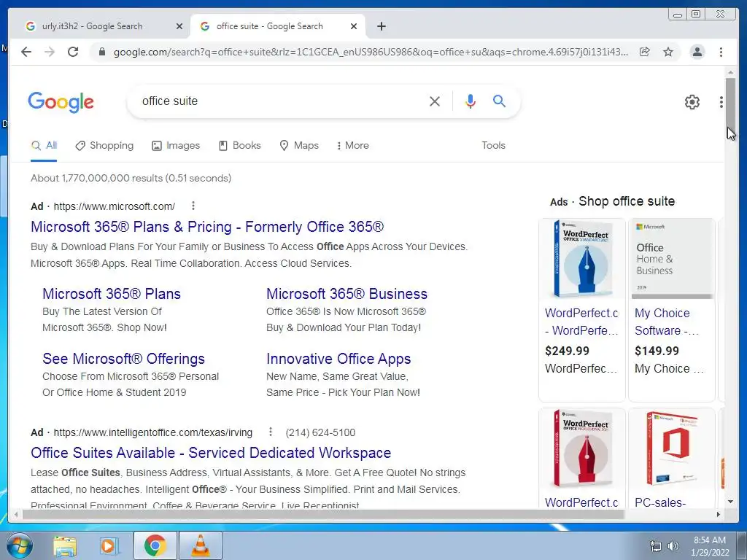Click the https://www.microsoft.com/ ad URL
747x560 pixels.
click(x=115, y=206)
